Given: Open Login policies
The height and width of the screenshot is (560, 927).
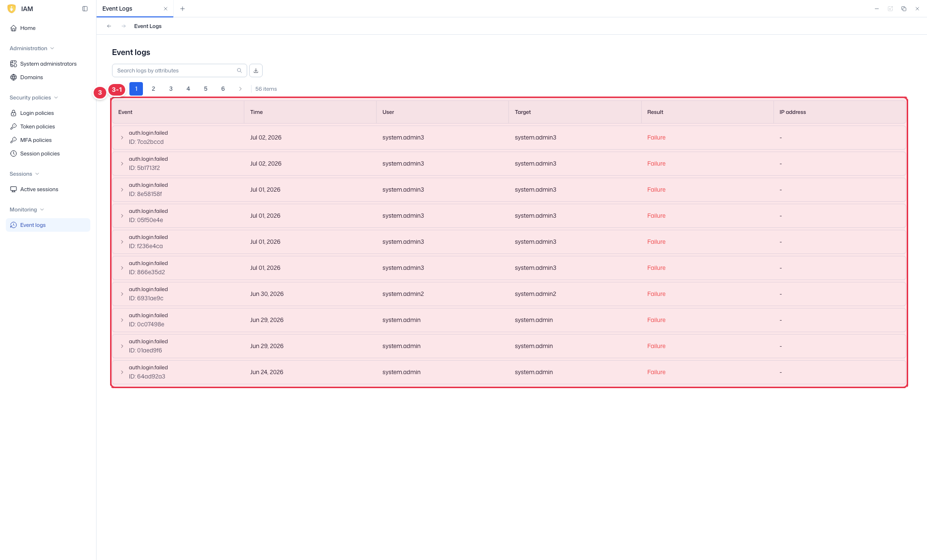Looking at the screenshot, I should 48,113.
